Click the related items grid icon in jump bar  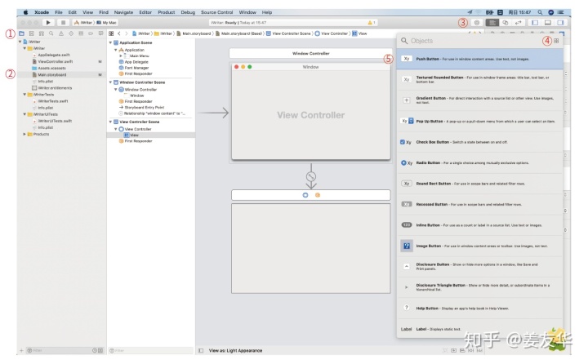click(111, 33)
